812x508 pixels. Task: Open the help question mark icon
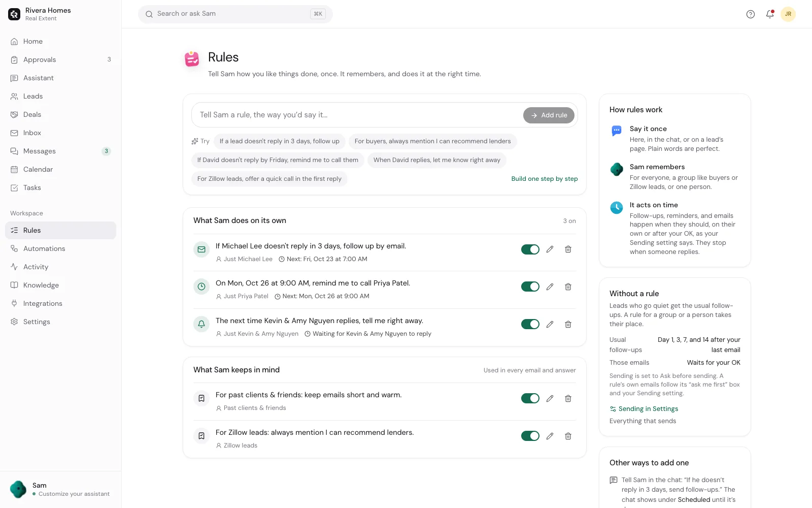[x=751, y=14]
